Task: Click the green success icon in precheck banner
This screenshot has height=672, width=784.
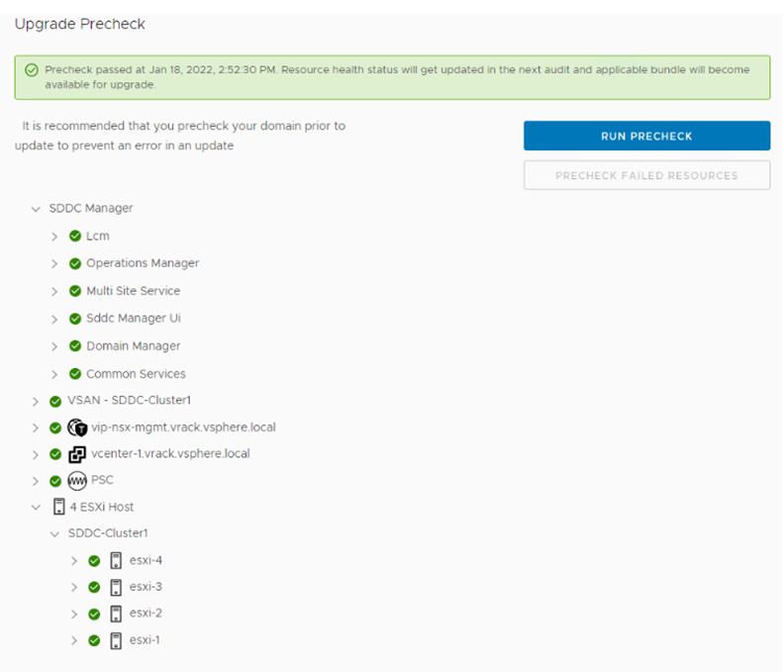Action: click(31, 70)
